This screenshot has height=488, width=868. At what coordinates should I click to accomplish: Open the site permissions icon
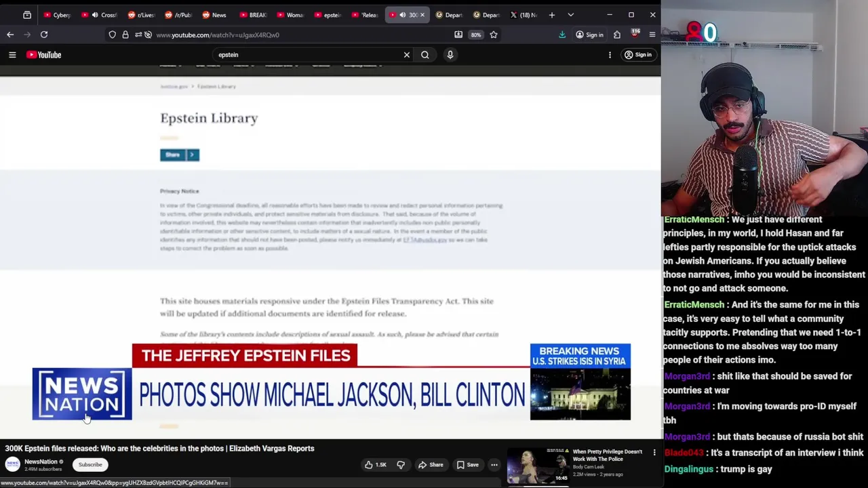coord(138,35)
